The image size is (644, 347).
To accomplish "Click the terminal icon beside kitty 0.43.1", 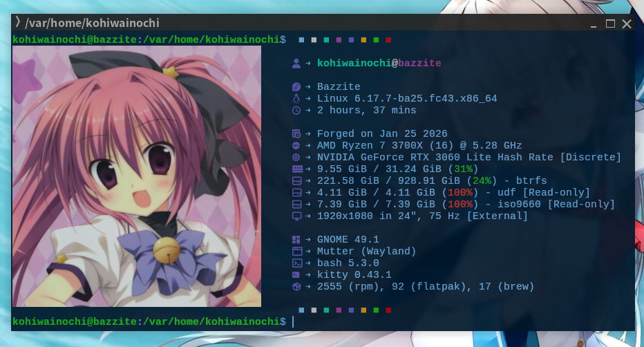I will point(296,275).
